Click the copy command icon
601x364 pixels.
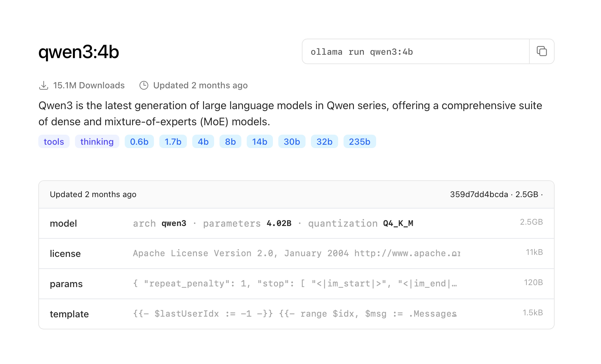pos(542,51)
